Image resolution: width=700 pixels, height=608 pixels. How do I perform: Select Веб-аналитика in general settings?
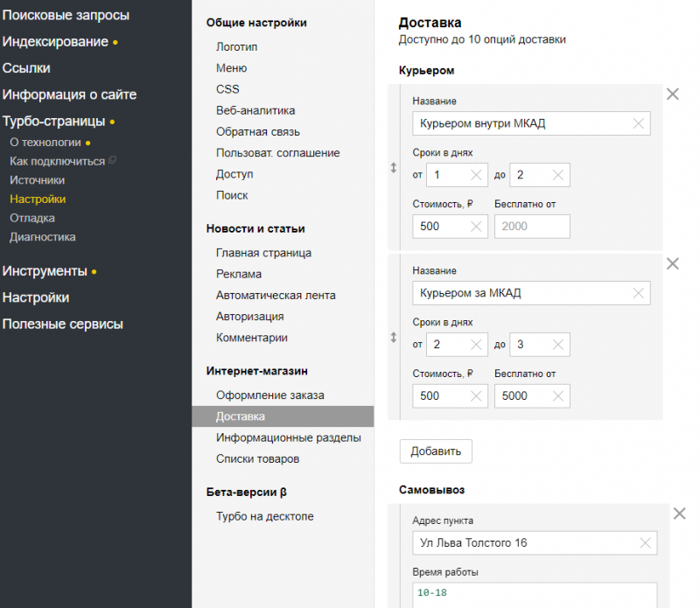255,110
